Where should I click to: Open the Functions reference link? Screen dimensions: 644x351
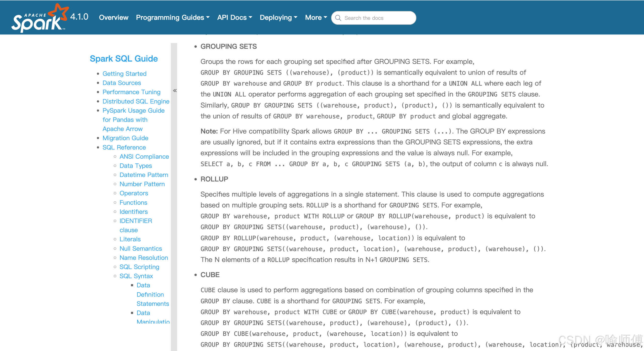pos(133,203)
